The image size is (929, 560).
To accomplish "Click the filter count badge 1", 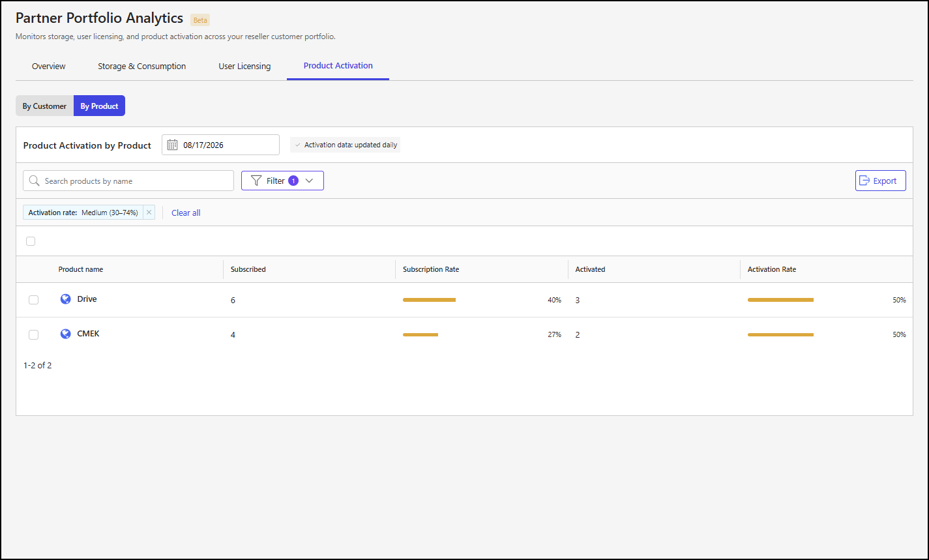I will (x=293, y=181).
